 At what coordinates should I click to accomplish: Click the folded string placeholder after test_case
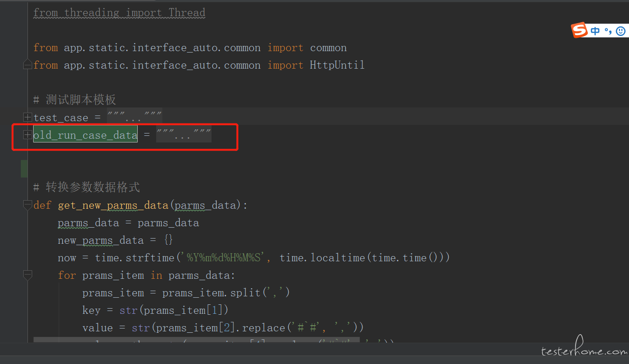pos(134,117)
